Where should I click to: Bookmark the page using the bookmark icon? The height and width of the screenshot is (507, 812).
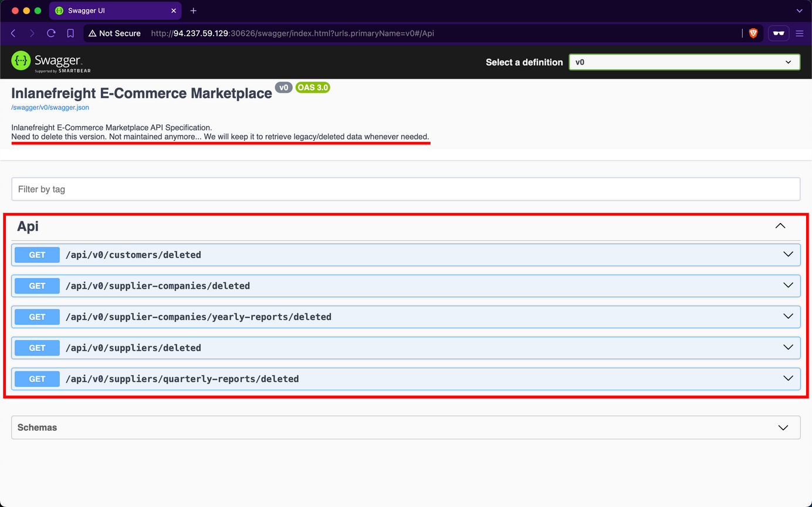click(x=70, y=33)
